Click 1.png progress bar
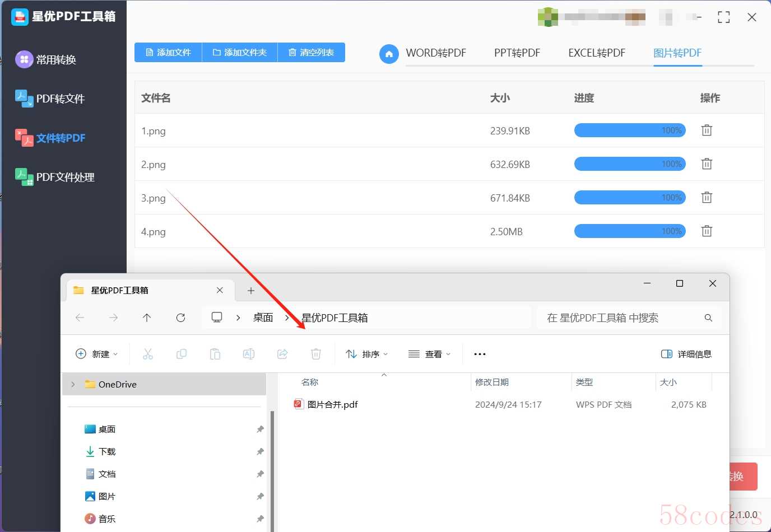 [x=630, y=130]
